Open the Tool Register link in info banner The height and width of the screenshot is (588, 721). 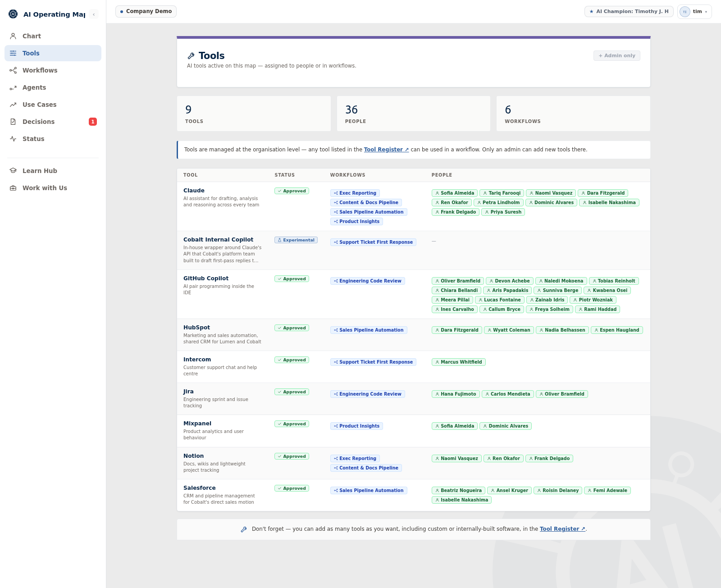tap(386, 150)
